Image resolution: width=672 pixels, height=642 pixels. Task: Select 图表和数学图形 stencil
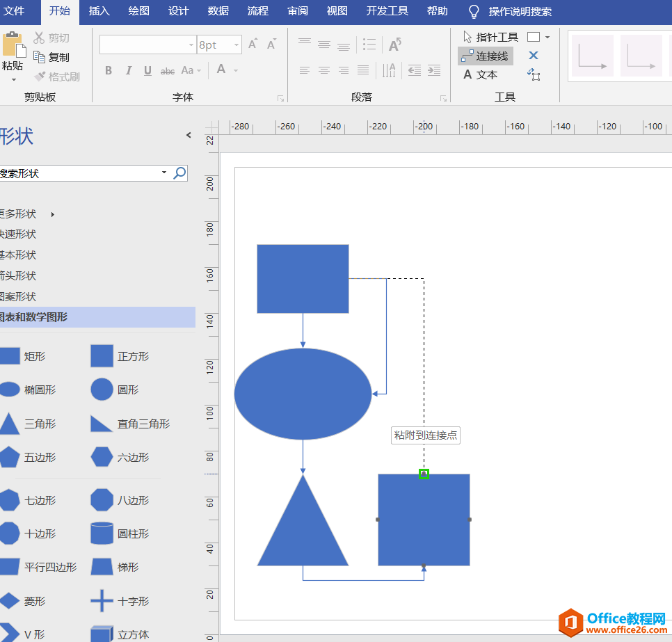[x=35, y=317]
